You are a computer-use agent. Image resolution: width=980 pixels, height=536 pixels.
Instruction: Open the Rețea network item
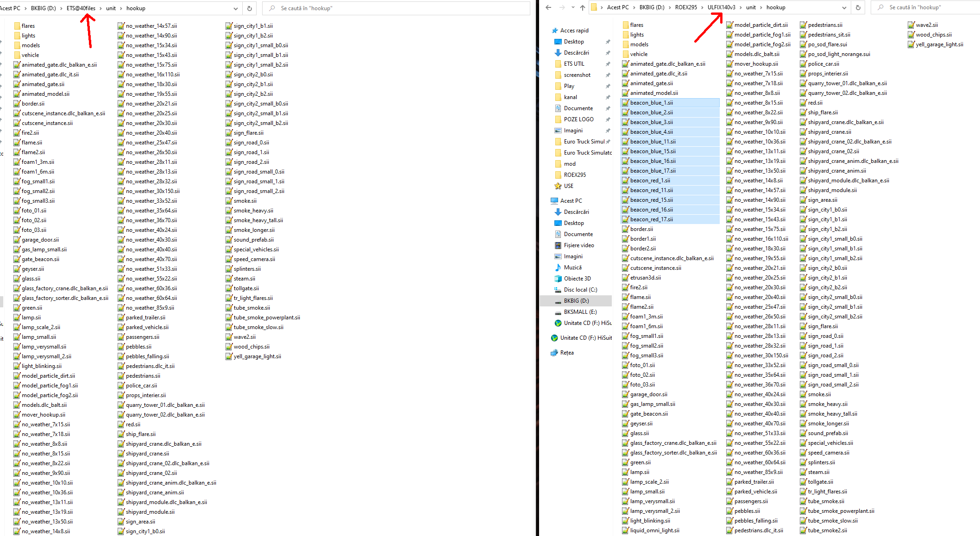567,353
